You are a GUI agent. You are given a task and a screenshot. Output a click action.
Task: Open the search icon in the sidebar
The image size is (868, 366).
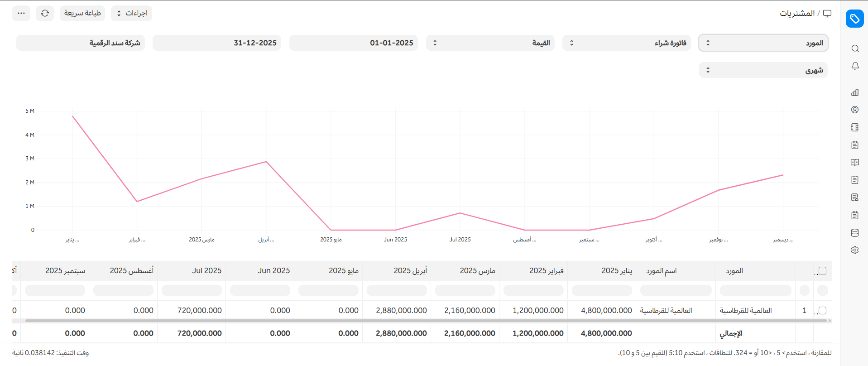855,48
